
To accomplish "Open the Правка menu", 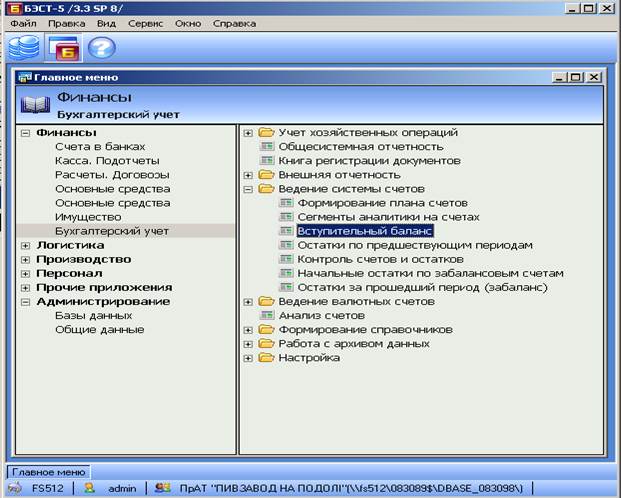I will 67,23.
